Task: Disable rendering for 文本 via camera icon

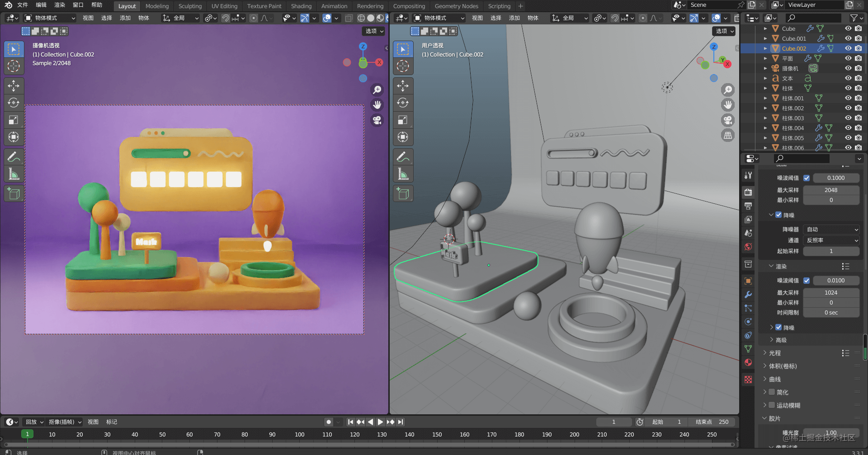Action: pos(858,78)
